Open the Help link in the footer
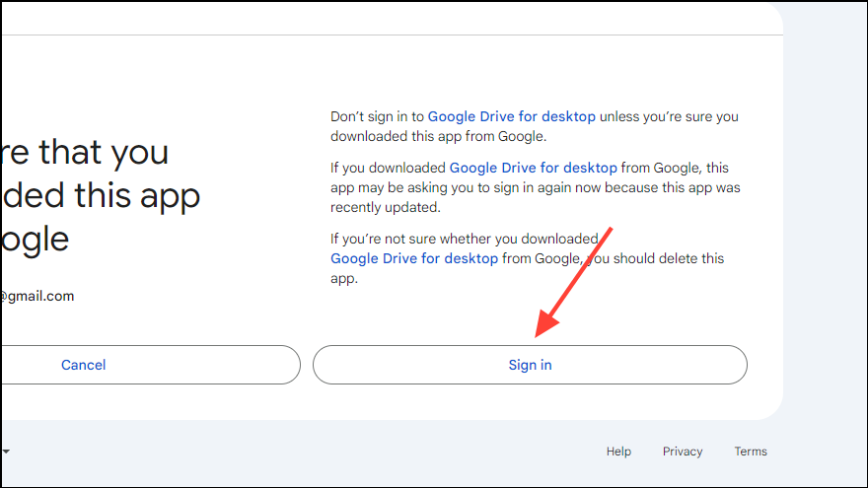Image resolution: width=868 pixels, height=488 pixels. tap(618, 452)
